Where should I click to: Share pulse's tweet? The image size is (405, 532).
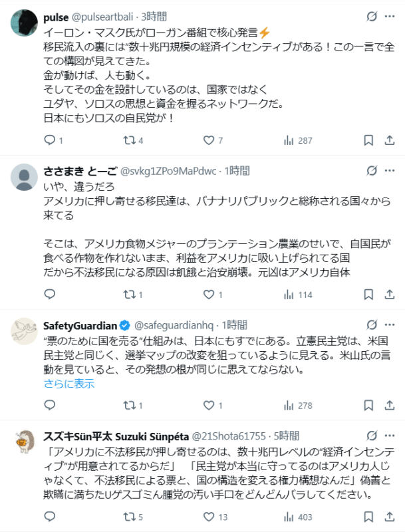(x=389, y=140)
